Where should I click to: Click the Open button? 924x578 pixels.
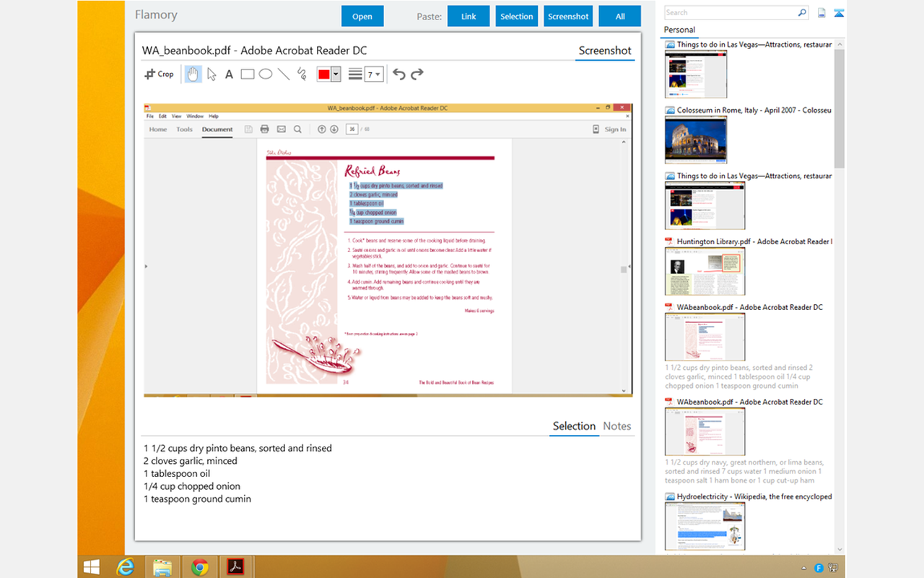tap(362, 16)
